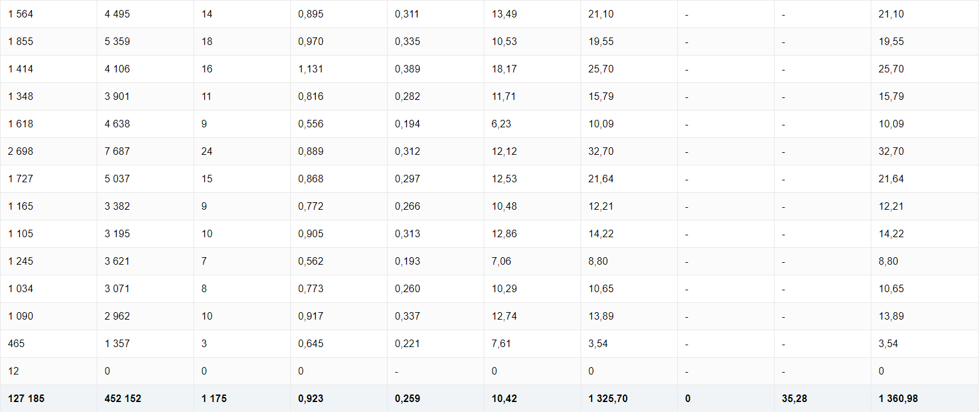Select the cell with 7 687

[145, 151]
